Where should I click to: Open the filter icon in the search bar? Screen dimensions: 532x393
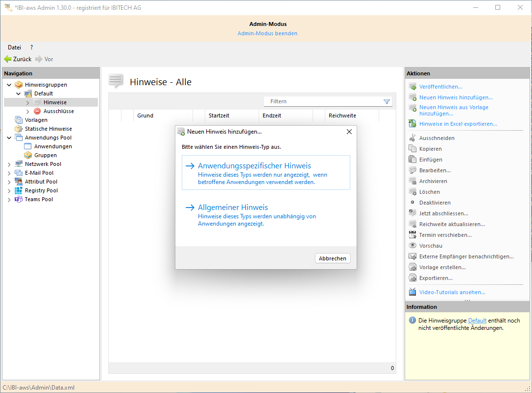click(387, 101)
